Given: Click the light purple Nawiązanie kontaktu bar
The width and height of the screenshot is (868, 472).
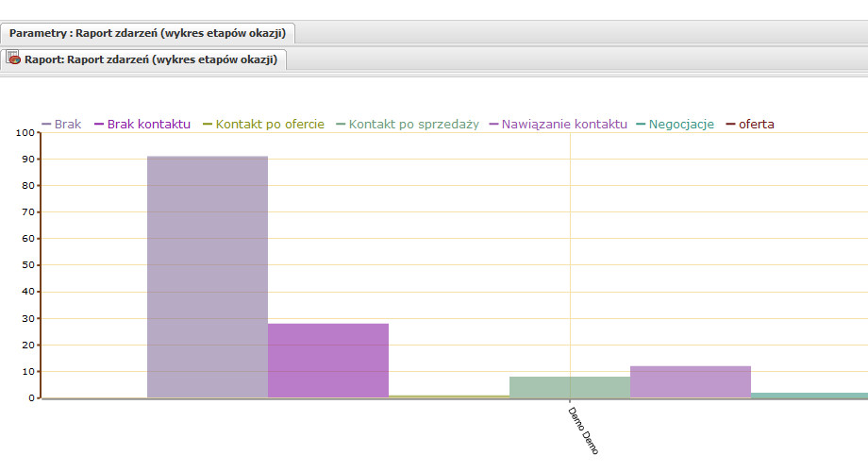Looking at the screenshot, I should tap(691, 381).
